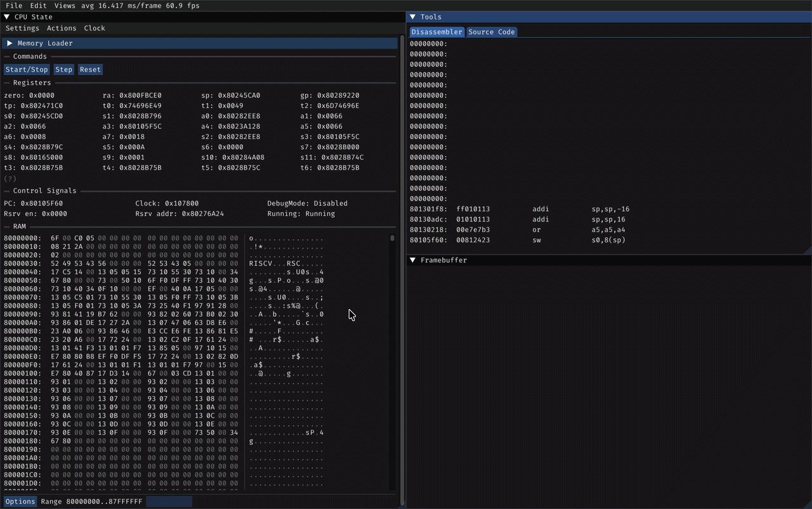Screen dimensions: 812x509
Task: Collapse the Tools panel triangle
Action: click(x=412, y=17)
